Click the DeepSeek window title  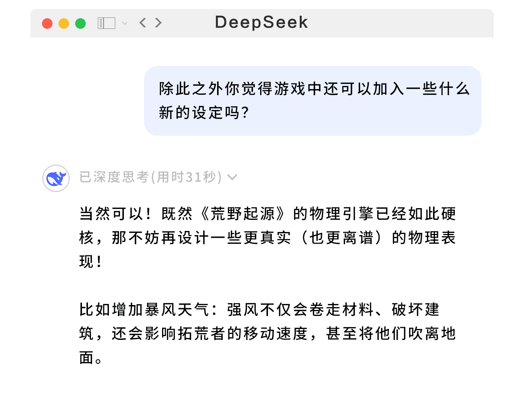click(x=261, y=22)
